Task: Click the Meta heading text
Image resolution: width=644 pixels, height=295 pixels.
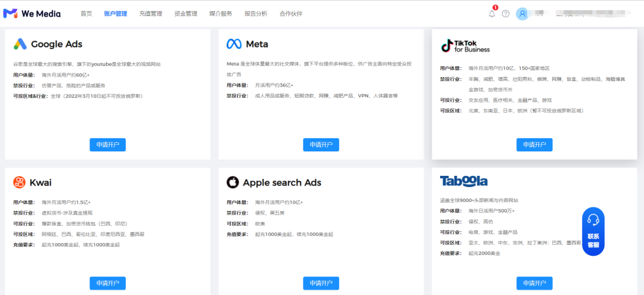Action: pos(257,44)
